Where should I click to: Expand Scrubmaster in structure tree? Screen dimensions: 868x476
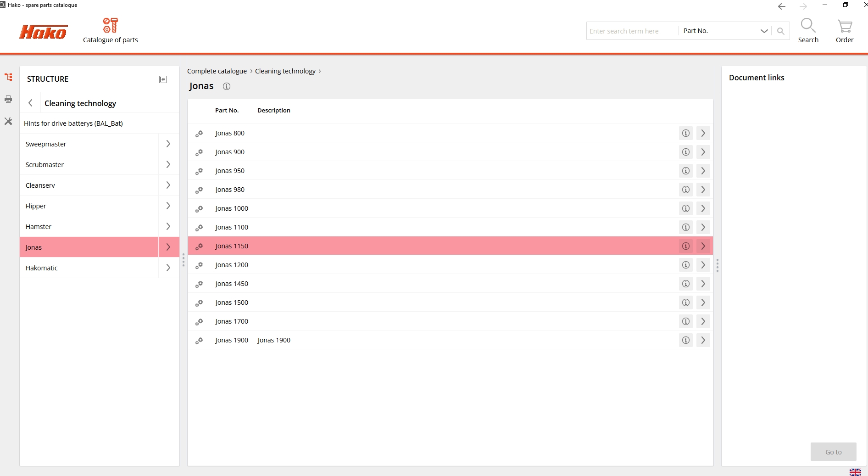coord(168,164)
